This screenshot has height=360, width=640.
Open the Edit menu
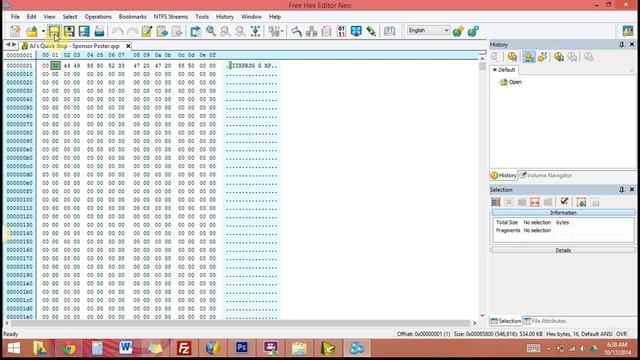pyautogui.click(x=31, y=17)
